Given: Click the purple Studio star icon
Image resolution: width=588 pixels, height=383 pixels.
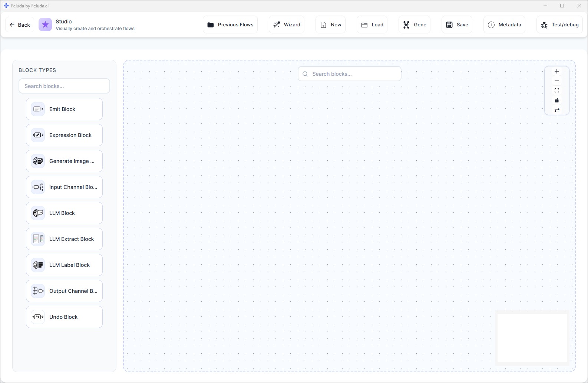Looking at the screenshot, I should 45,25.
